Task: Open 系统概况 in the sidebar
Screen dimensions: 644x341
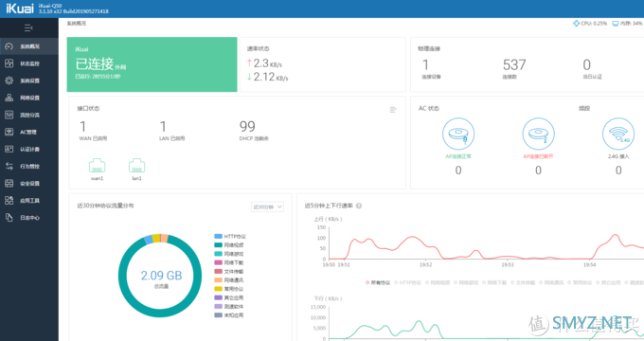Action: click(29, 46)
